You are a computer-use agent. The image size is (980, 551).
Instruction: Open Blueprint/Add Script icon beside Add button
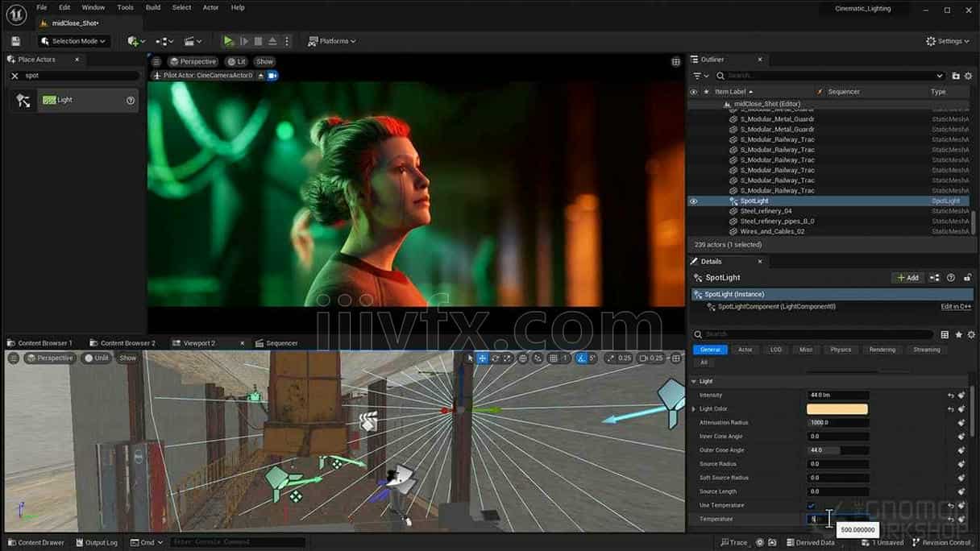[935, 278]
